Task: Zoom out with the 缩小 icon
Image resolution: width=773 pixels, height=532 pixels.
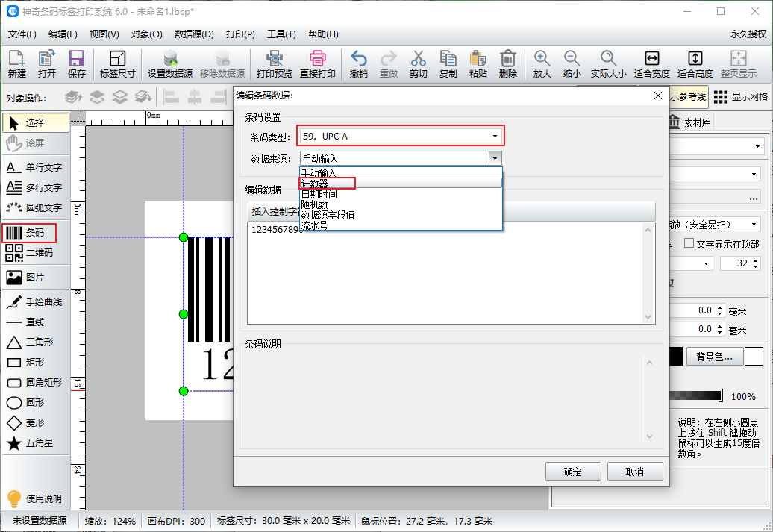Action: 572,64
